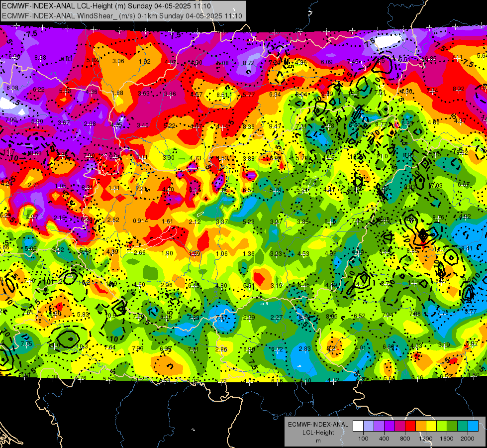Click the grid value '7.75'

point(26,343)
